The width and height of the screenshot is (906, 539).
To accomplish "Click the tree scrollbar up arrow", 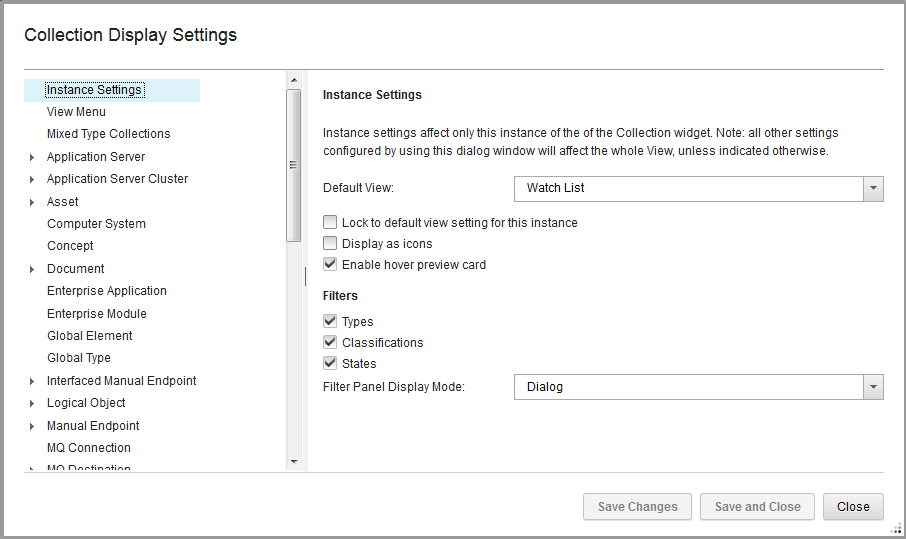I will tap(294, 80).
